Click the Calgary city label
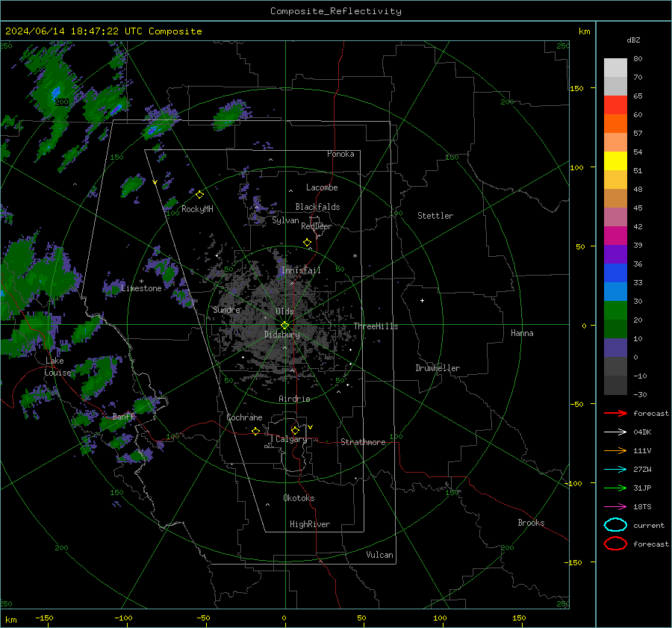 (291, 439)
